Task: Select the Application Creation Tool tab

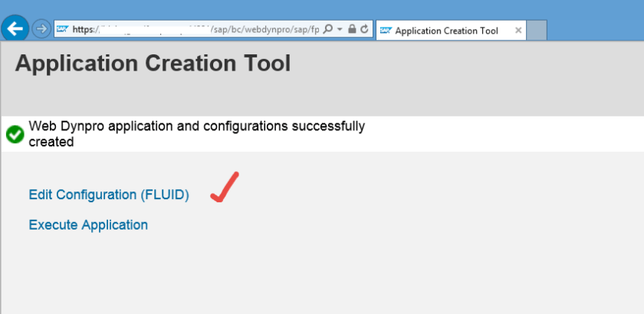Action: pos(451,31)
